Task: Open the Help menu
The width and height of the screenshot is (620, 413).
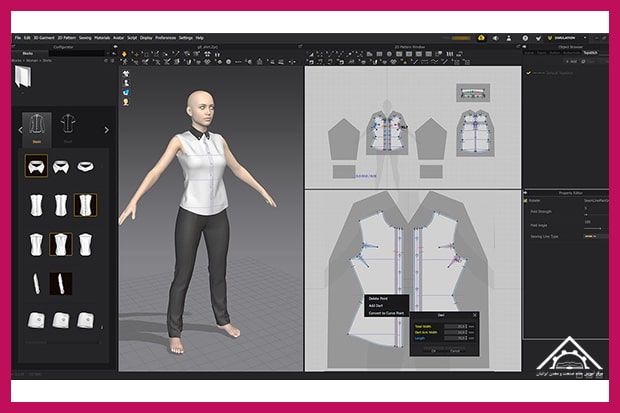Action: 200,38
